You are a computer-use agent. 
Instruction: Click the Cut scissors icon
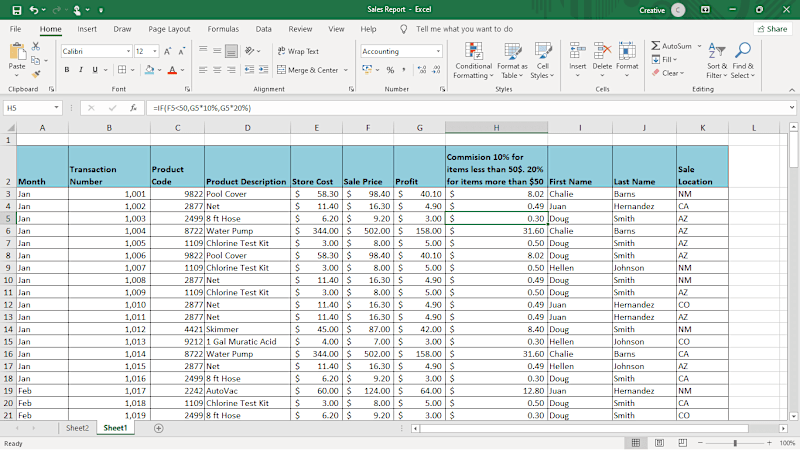(x=36, y=46)
